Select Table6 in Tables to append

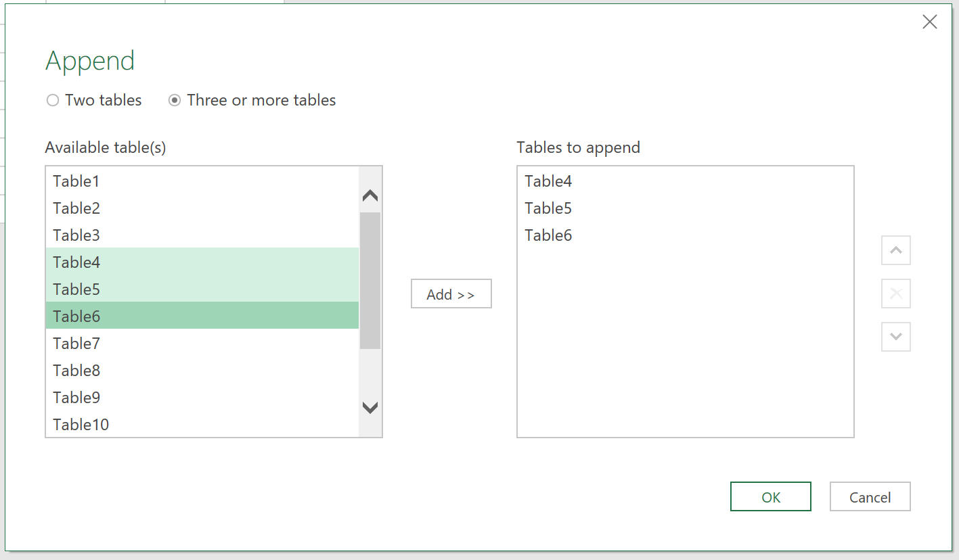point(548,235)
